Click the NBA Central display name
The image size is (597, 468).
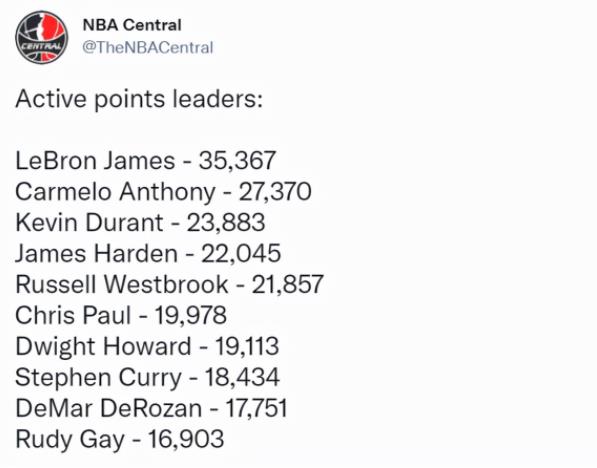132,25
